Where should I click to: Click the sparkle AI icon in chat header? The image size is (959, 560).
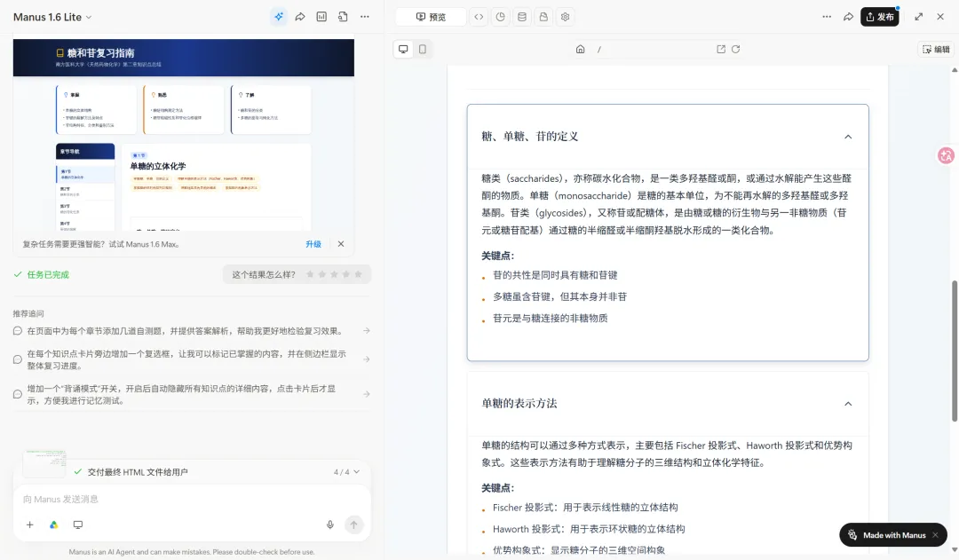[x=279, y=17]
